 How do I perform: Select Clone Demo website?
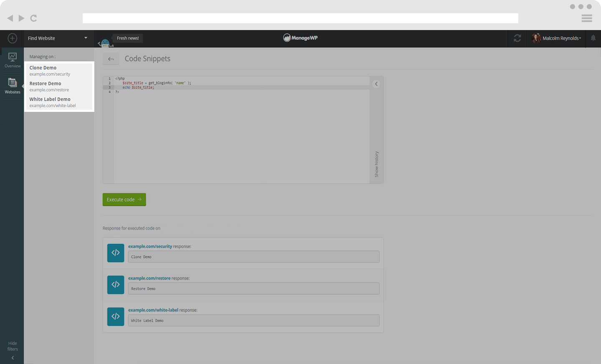tap(59, 71)
